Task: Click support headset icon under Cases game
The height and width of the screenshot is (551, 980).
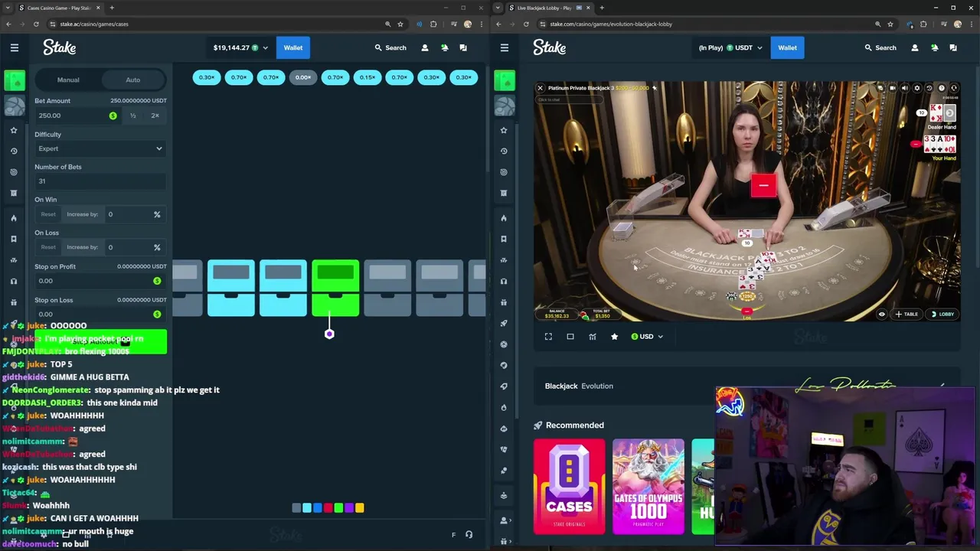Action: pos(469,535)
